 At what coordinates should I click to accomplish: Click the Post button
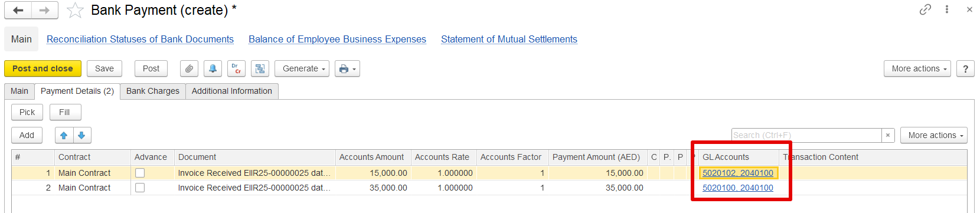pos(151,68)
